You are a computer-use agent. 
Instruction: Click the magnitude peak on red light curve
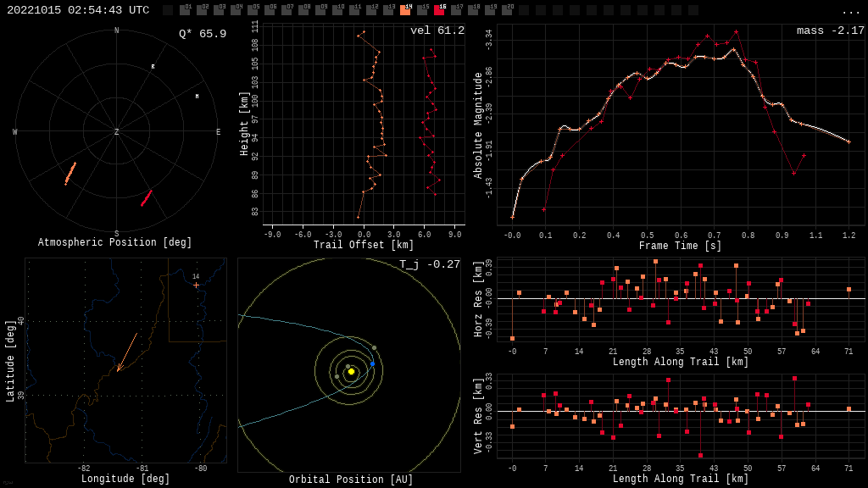[737, 32]
